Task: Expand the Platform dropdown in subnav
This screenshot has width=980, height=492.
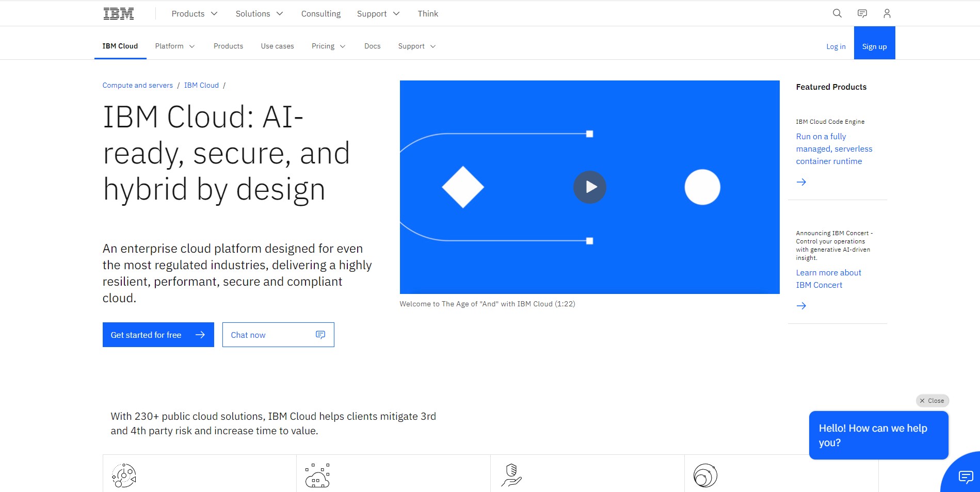Action: (175, 46)
